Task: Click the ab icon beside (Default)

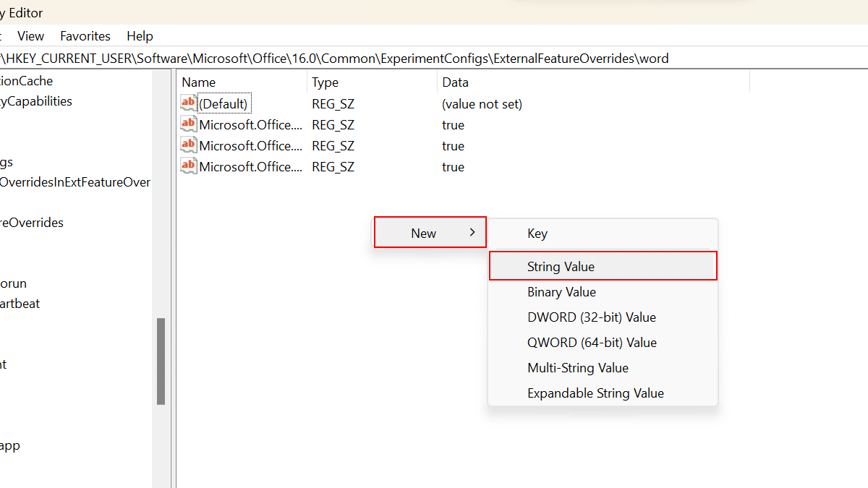Action: point(188,103)
